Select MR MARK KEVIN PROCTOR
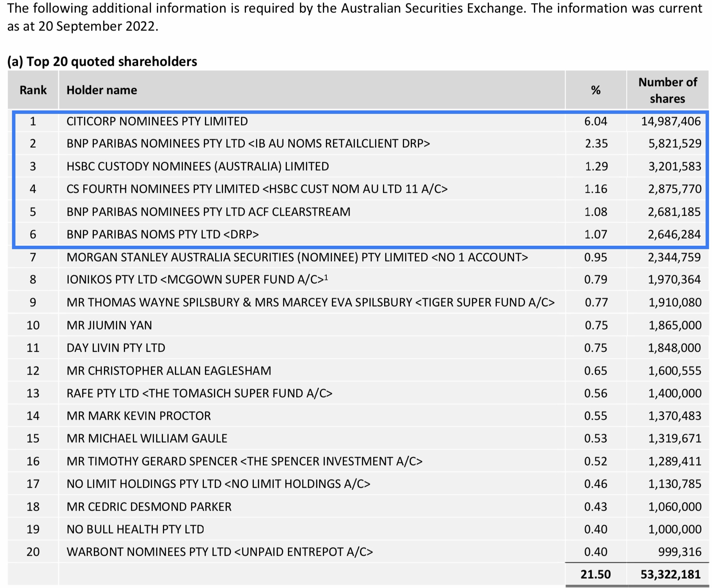Image resolution: width=712 pixels, height=588 pixels. tap(139, 416)
